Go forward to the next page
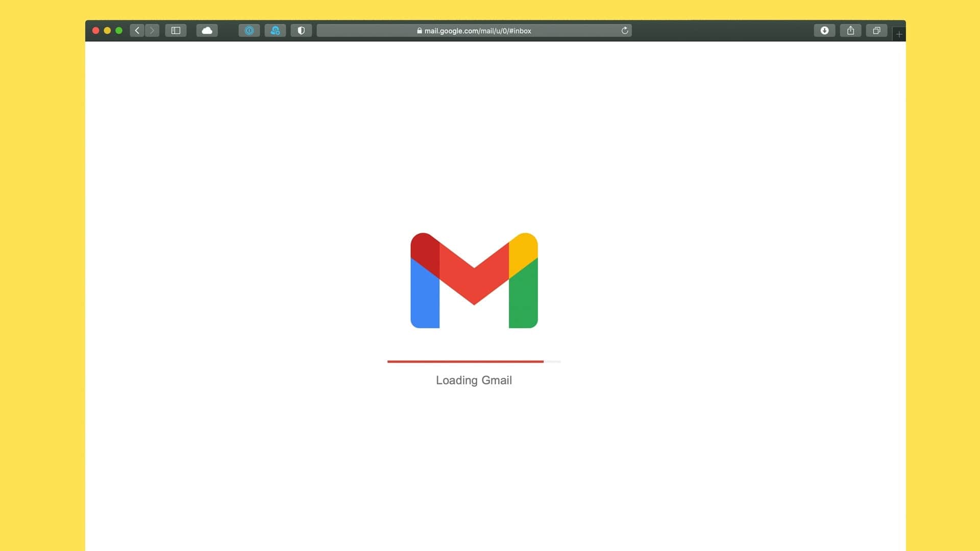Screen dimensions: 980x551 (152, 31)
